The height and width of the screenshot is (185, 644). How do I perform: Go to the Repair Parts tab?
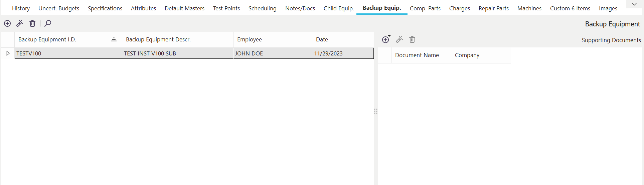[493, 8]
